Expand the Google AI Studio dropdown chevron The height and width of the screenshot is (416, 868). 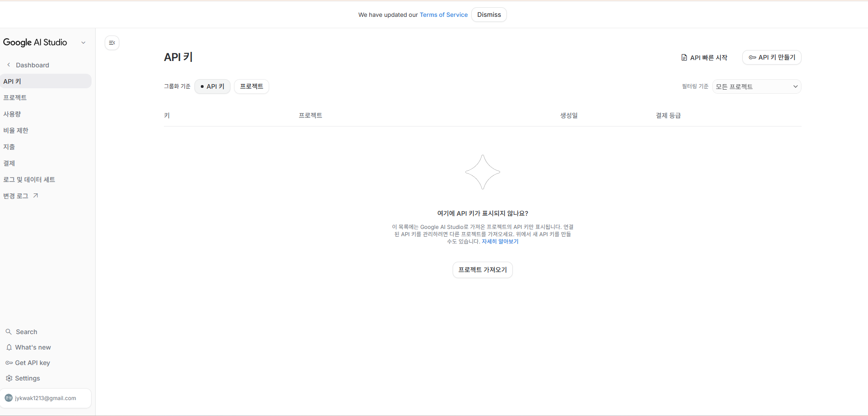(x=83, y=42)
